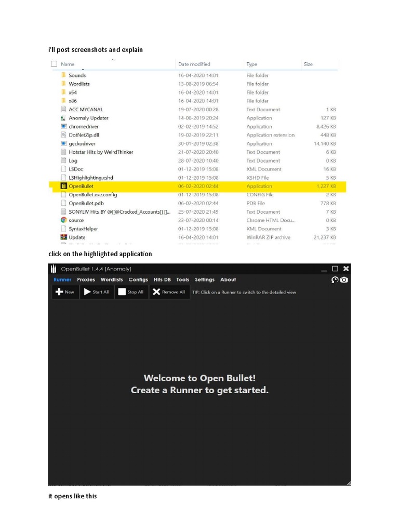Sort files by the Type column header
The width and height of the screenshot is (399, 532).
tap(252, 64)
